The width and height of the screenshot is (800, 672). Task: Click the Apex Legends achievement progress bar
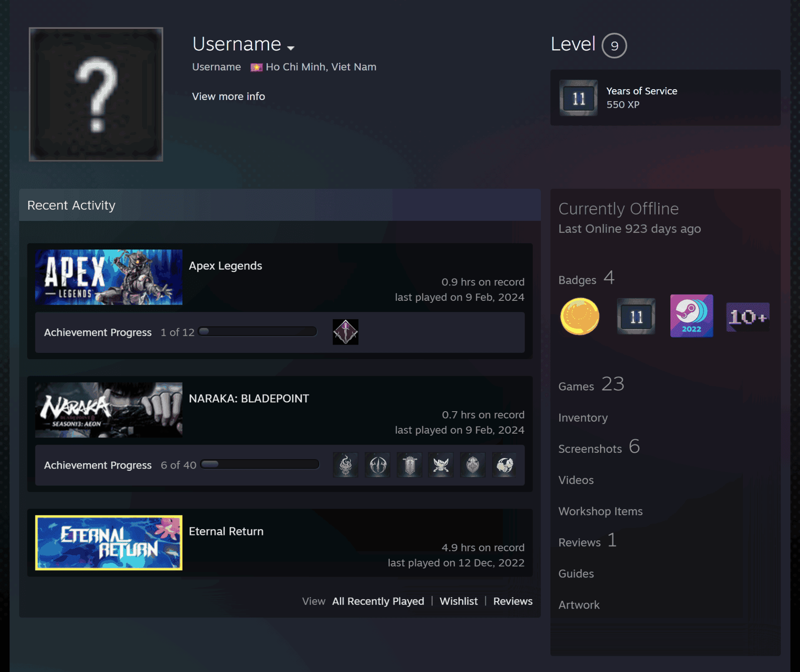pyautogui.click(x=257, y=332)
